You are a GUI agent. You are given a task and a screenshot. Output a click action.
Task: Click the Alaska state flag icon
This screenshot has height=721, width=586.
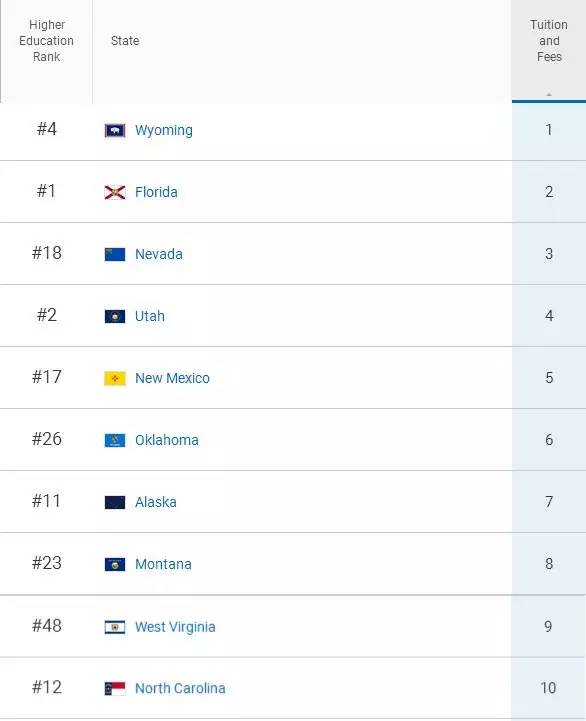tap(115, 503)
